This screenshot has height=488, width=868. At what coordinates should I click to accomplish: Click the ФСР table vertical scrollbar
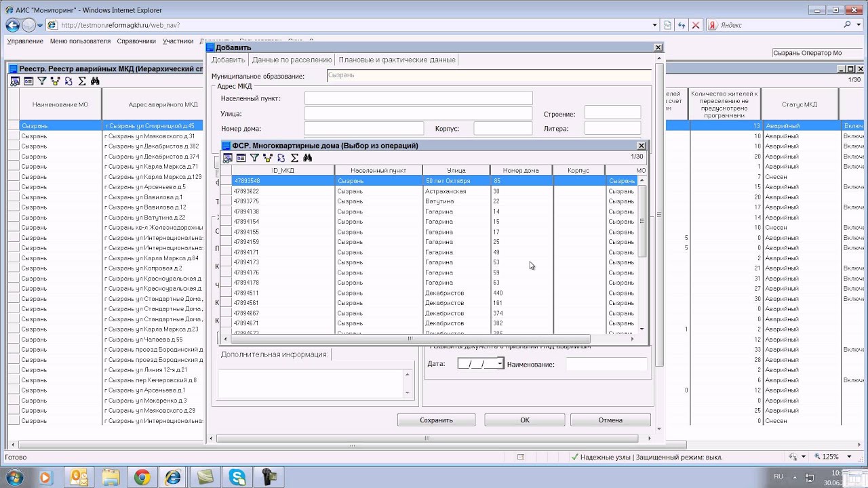[642, 220]
